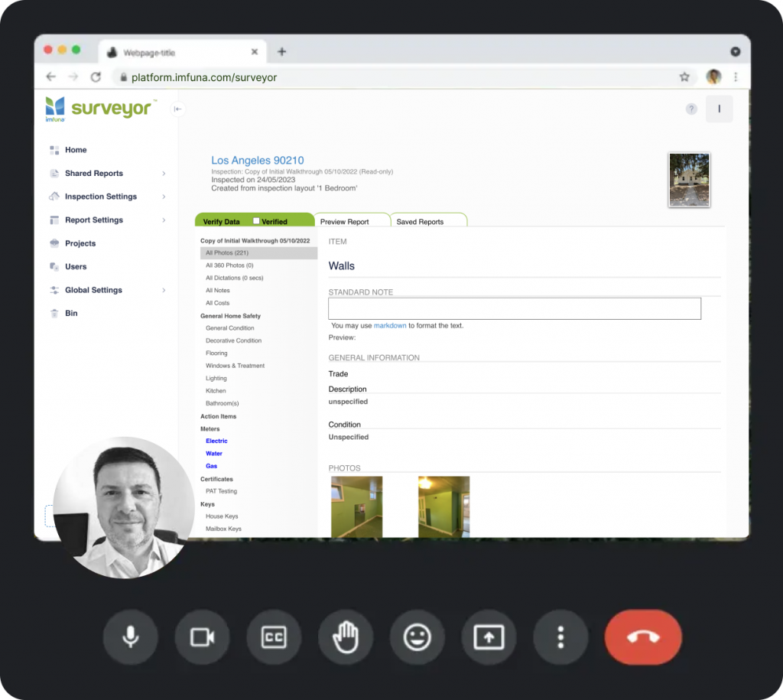Open the more options three-dot menu
The image size is (783, 700).
coord(560,637)
